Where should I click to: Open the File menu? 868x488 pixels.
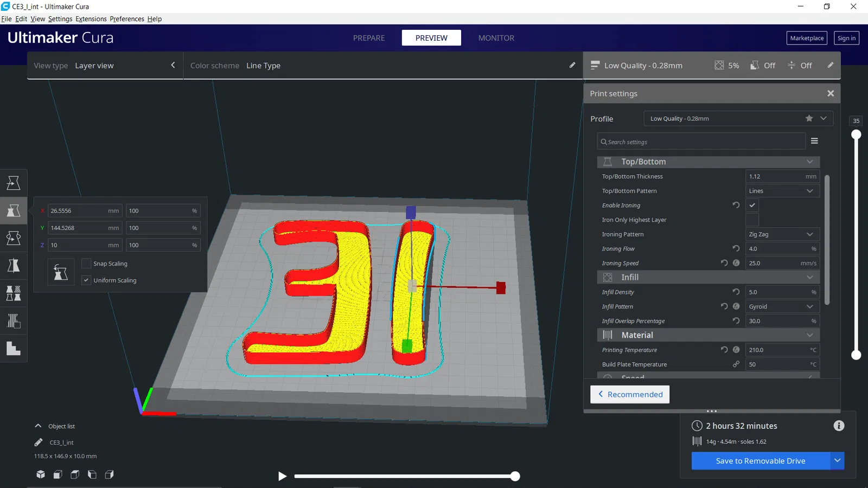7,18
